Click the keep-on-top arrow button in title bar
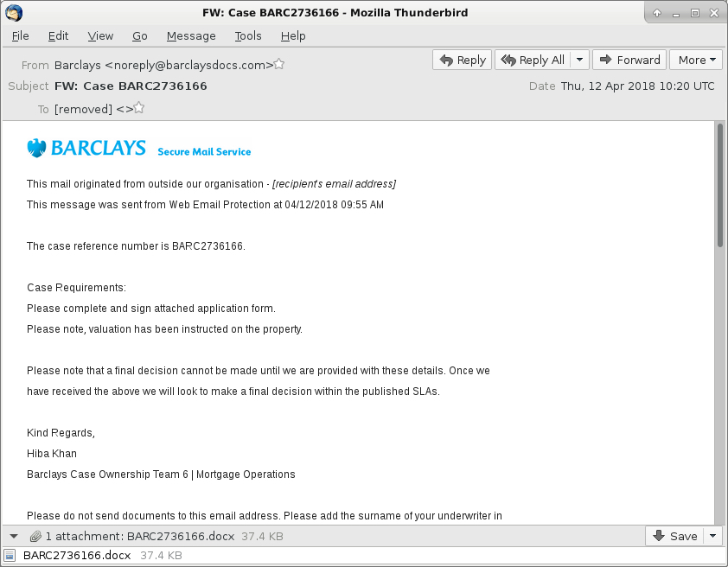The height and width of the screenshot is (567, 728). click(657, 13)
